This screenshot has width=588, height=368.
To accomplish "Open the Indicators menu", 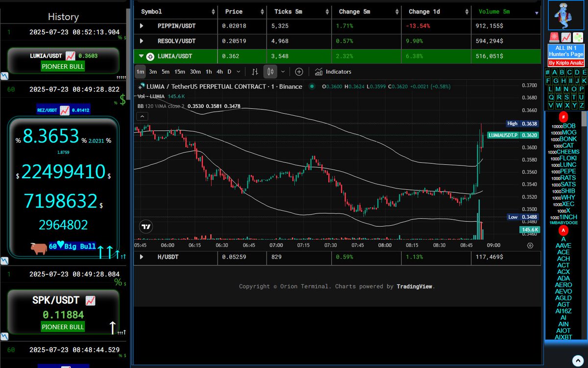I will coord(333,72).
